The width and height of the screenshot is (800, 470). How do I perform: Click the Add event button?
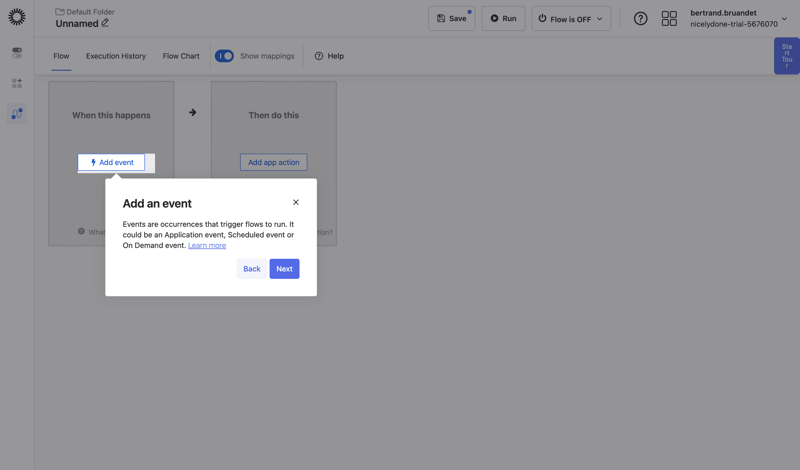click(111, 162)
